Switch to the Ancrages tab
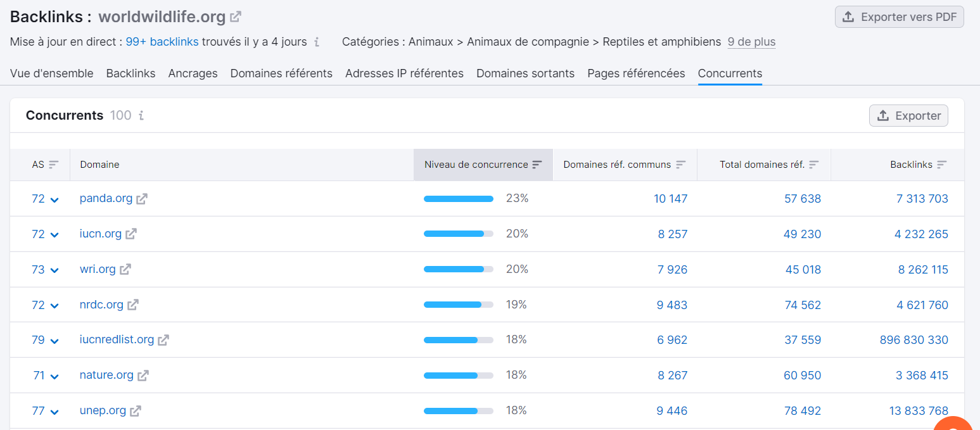The width and height of the screenshot is (980, 430). 193,73
